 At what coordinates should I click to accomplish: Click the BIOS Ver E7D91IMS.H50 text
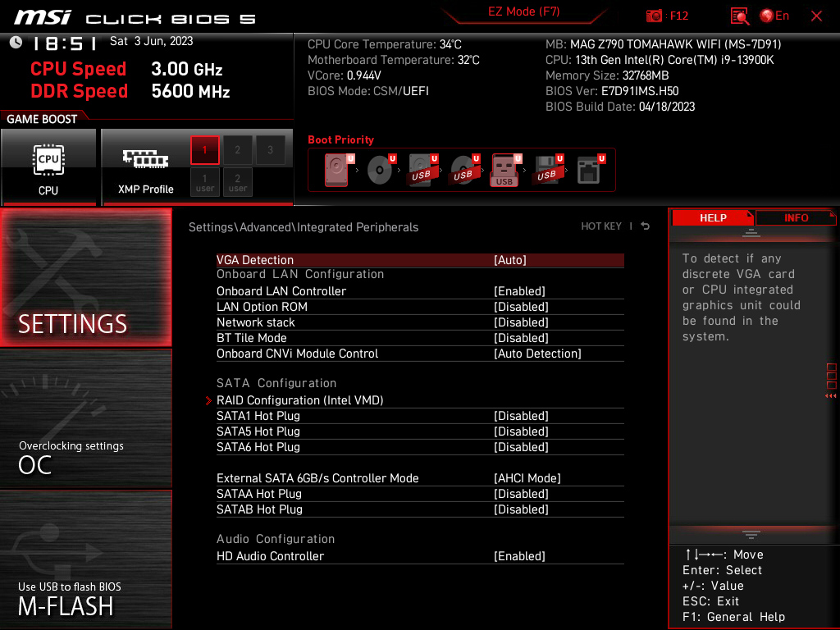tap(612, 91)
